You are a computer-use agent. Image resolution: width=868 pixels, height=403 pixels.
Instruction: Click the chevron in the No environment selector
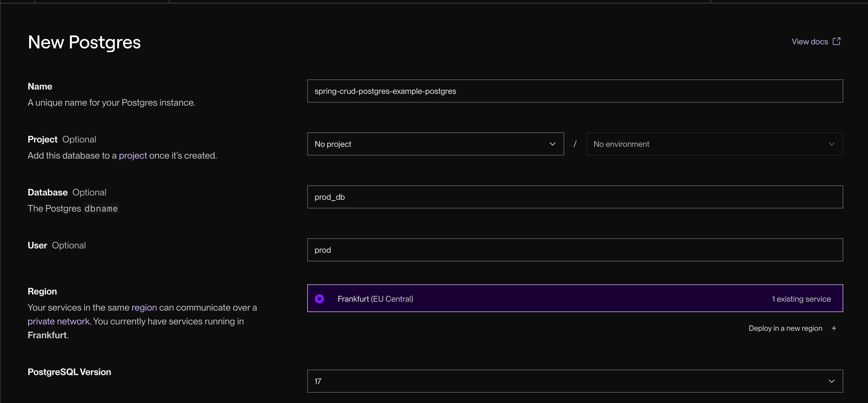pyautogui.click(x=832, y=144)
